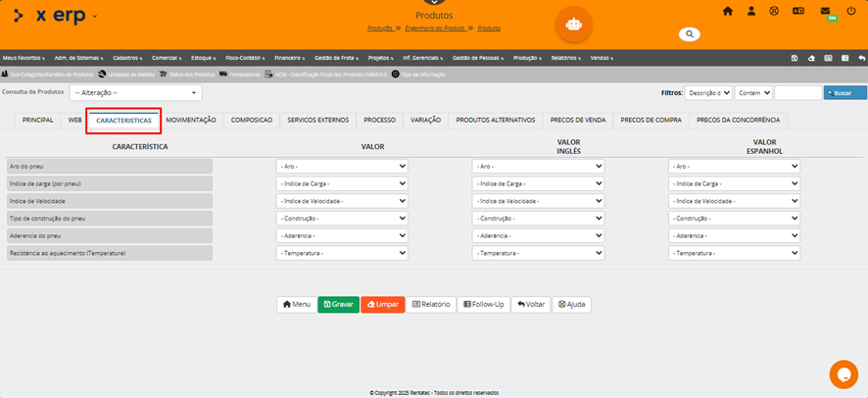Open the user profile icon
The image size is (868, 398).
[751, 11]
